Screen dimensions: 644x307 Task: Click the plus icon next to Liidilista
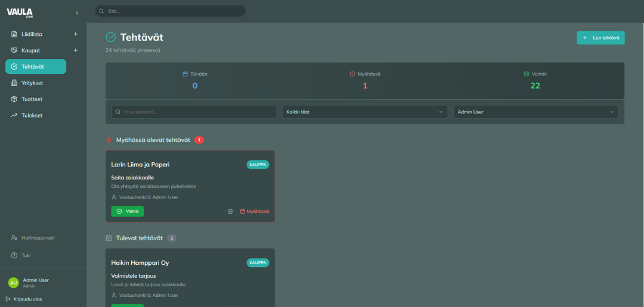click(x=76, y=34)
